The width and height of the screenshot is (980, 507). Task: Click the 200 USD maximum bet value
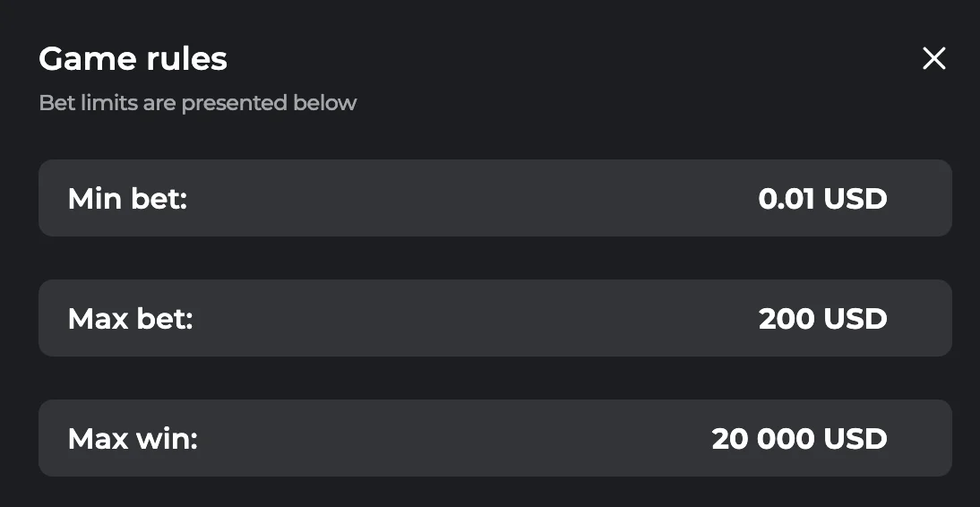(x=822, y=318)
